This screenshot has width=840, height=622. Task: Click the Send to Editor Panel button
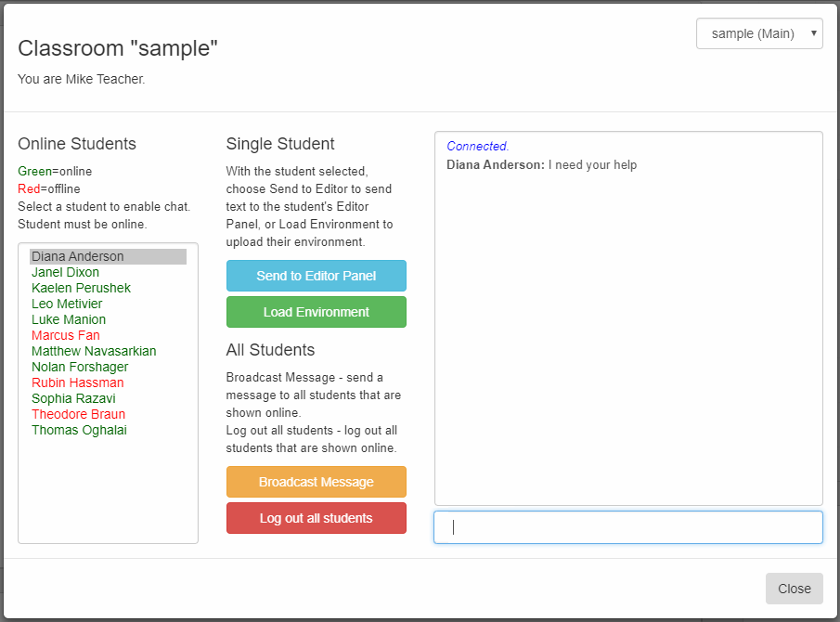pyautogui.click(x=316, y=276)
